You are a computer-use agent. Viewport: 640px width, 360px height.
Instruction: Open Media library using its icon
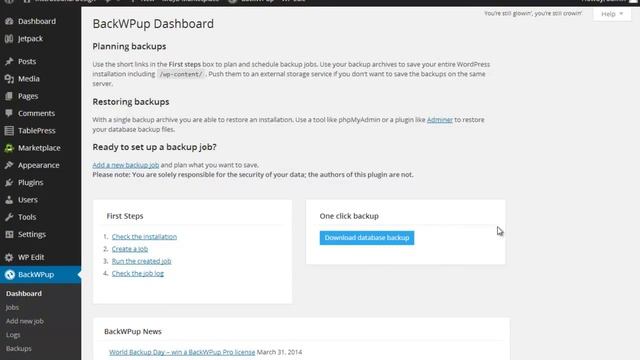[9, 79]
